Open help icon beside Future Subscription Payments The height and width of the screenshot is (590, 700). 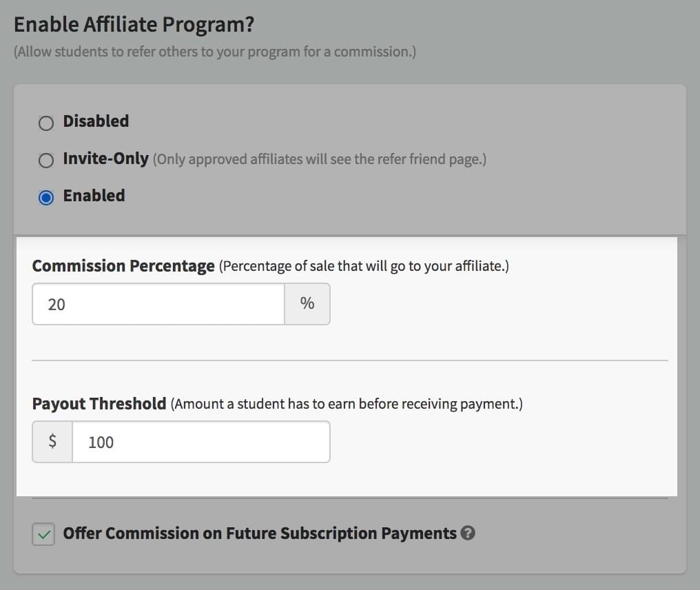click(467, 533)
